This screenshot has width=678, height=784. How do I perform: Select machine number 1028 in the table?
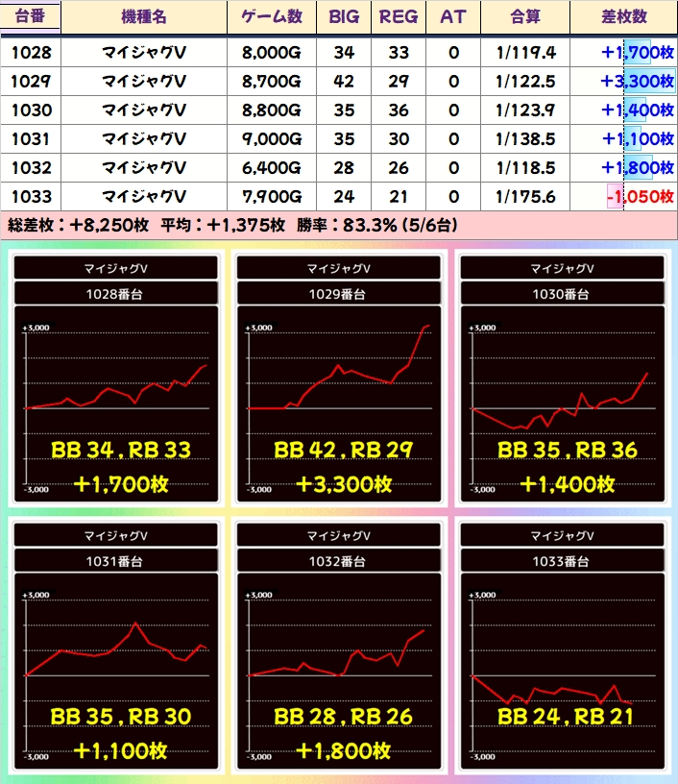(31, 52)
